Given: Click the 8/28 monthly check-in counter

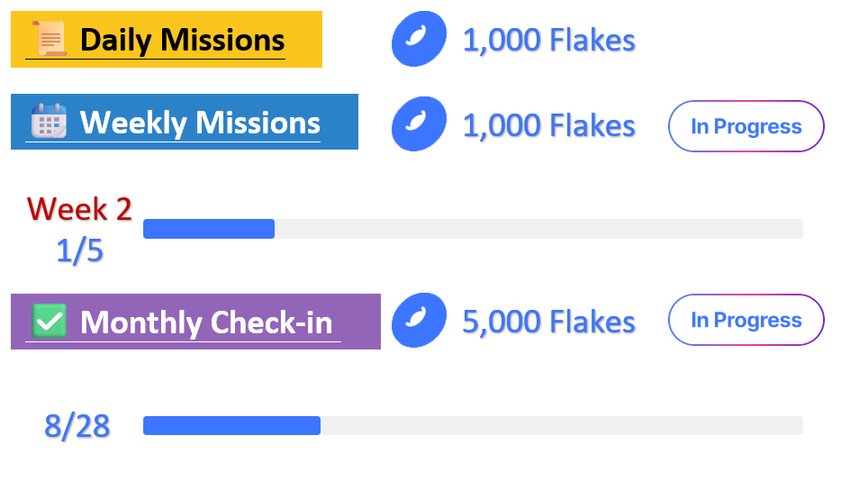Looking at the screenshot, I should (x=77, y=426).
